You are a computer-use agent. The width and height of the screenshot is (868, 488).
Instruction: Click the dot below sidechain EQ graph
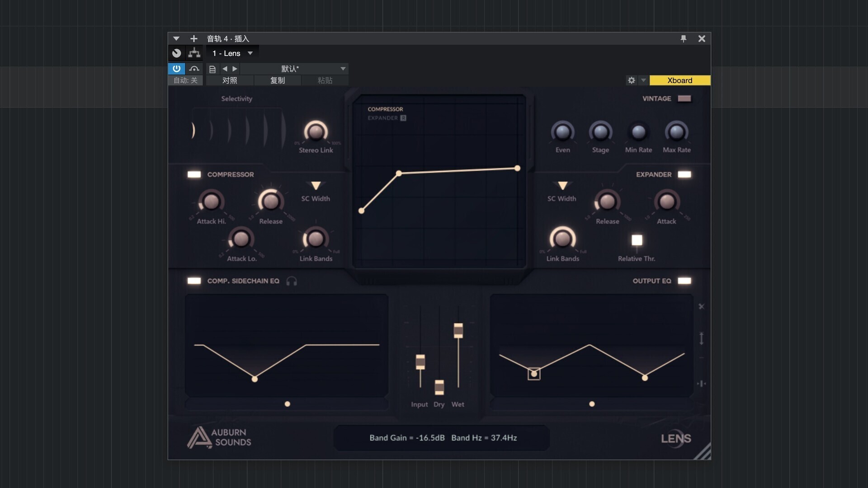[287, 404]
